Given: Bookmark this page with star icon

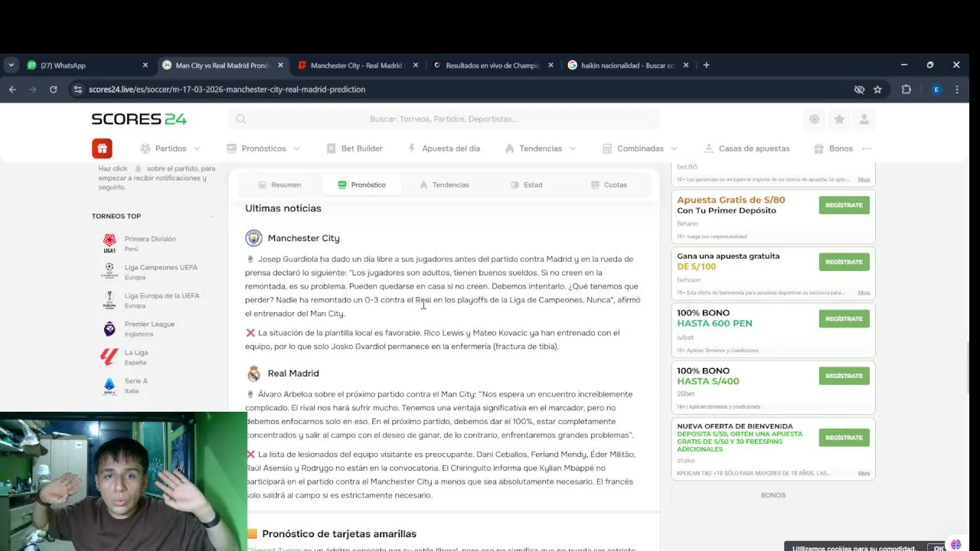Looking at the screenshot, I should pyautogui.click(x=877, y=90).
